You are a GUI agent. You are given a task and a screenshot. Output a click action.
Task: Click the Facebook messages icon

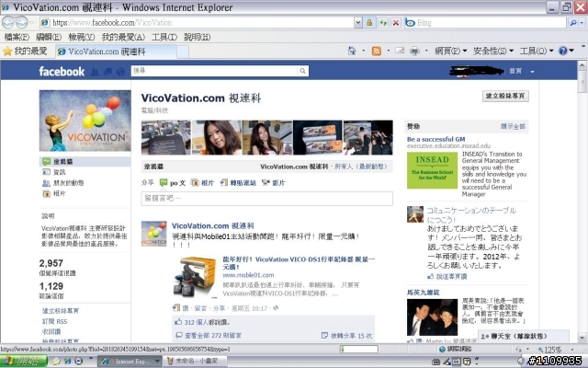click(x=107, y=72)
